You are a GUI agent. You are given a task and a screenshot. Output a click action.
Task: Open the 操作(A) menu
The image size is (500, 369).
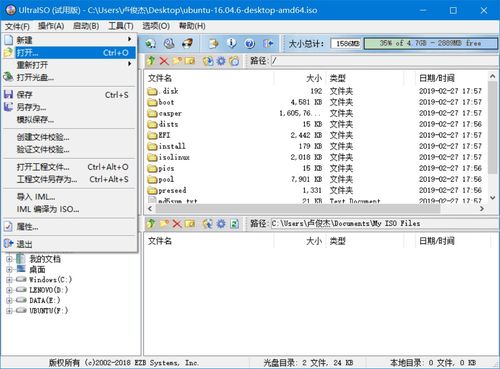51,26
